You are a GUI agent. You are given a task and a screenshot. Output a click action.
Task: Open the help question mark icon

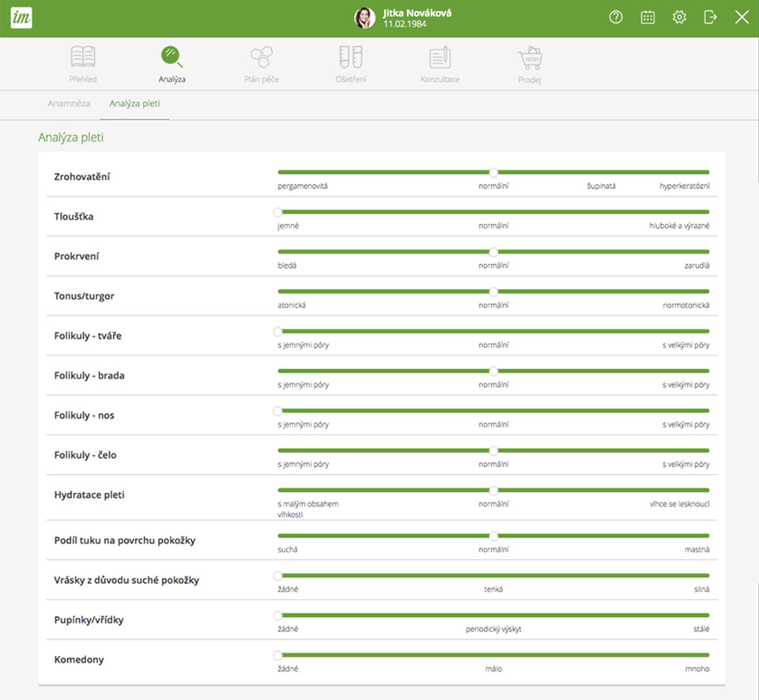[616, 17]
